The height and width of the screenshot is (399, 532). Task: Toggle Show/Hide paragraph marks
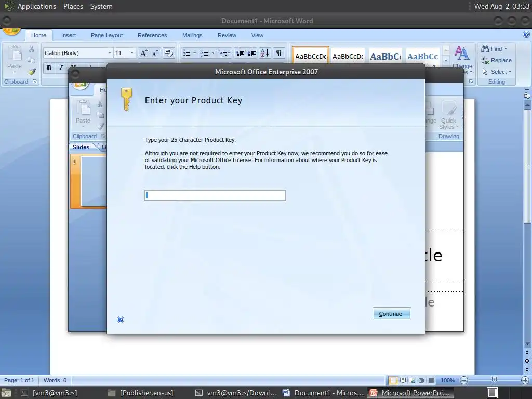[x=278, y=52]
